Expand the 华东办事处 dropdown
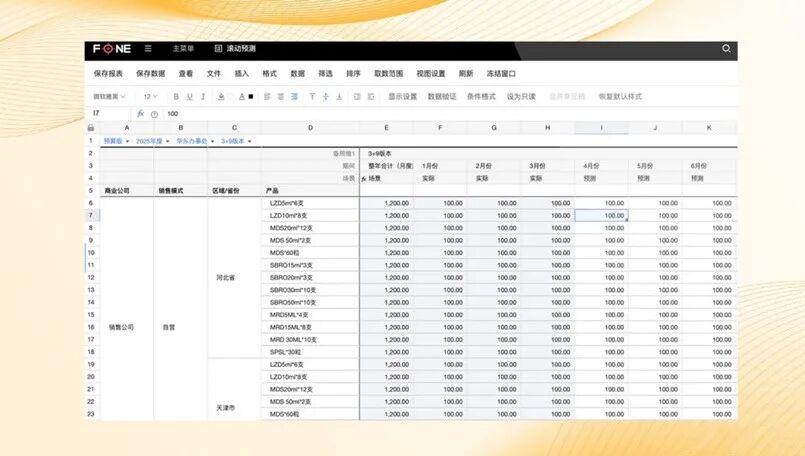 [x=195, y=141]
